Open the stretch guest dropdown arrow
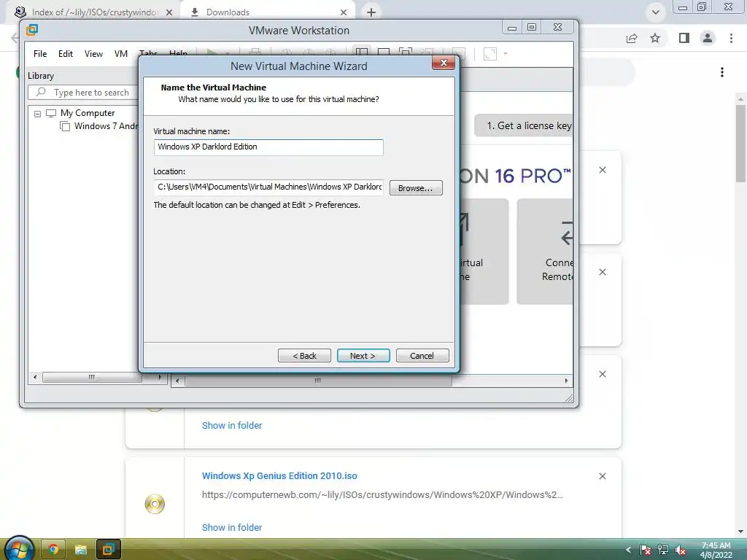The width and height of the screenshot is (747, 560). click(506, 54)
